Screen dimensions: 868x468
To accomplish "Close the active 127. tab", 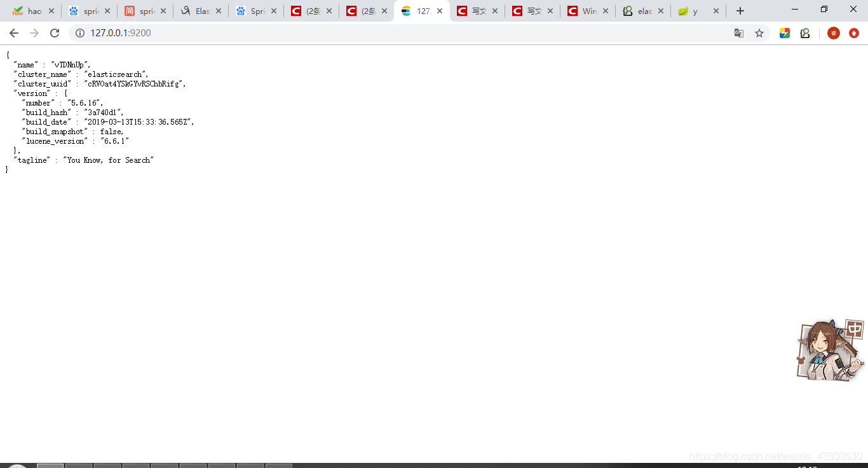I will point(440,11).
